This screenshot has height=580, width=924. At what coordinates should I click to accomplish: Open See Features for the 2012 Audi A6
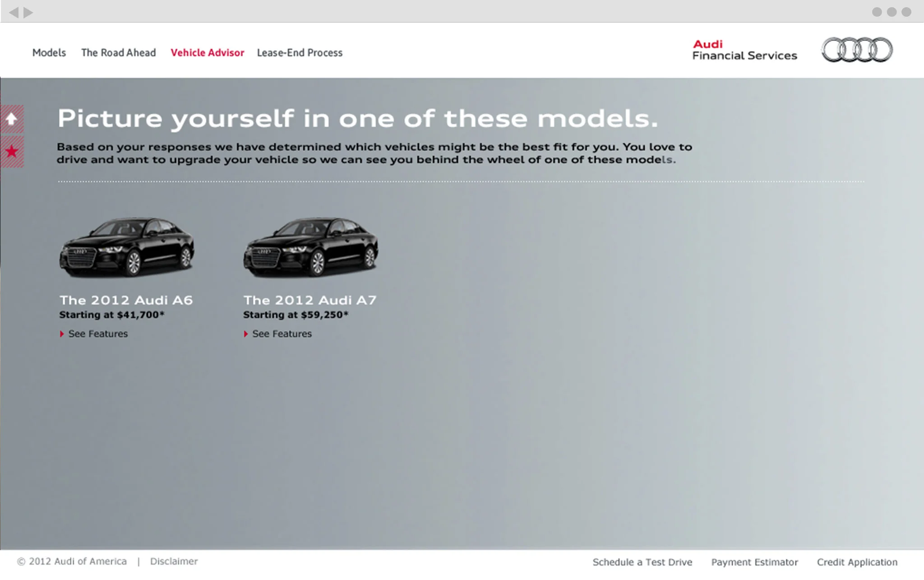[97, 334]
